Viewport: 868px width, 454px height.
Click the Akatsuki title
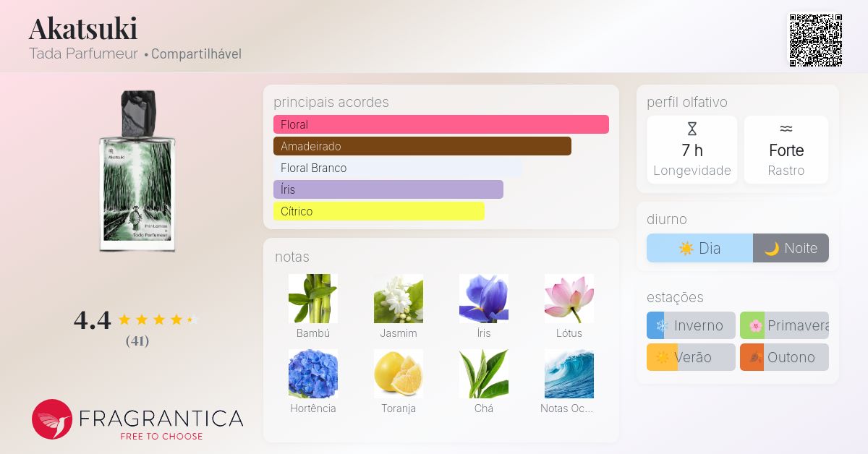point(83,28)
